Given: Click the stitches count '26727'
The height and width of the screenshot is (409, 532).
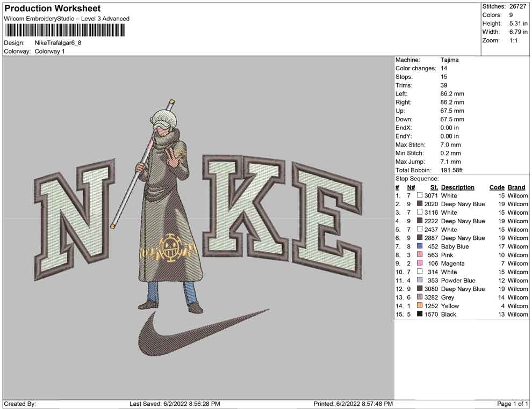Looking at the screenshot, I should click(517, 6).
